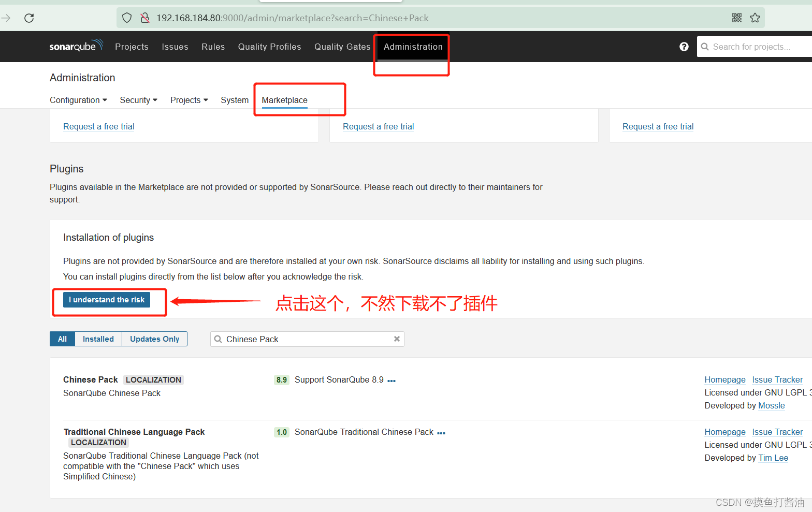Open Issue Tracker link for Chinese Pack
Image resolution: width=812 pixels, height=512 pixels.
tap(777, 379)
